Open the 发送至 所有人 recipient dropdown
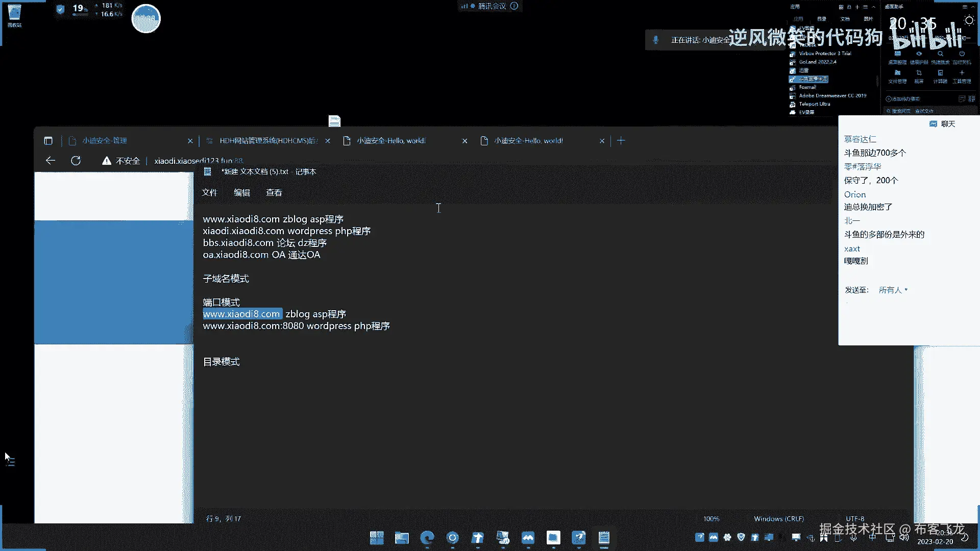Image resolution: width=980 pixels, height=551 pixels. click(893, 290)
